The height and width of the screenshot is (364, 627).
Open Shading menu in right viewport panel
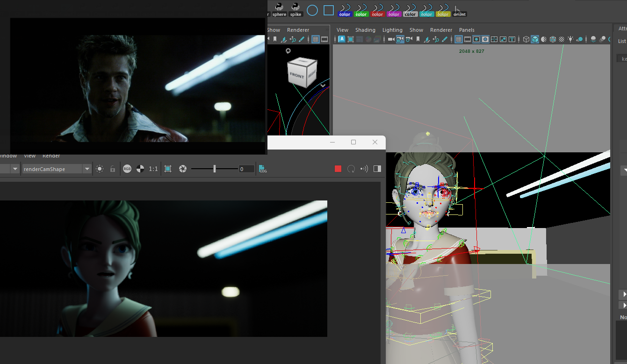click(x=365, y=30)
